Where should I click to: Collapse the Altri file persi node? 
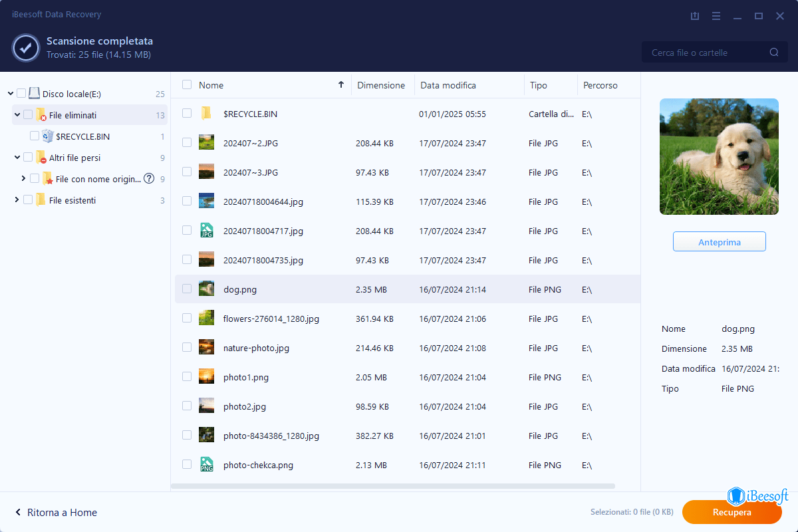(17, 158)
